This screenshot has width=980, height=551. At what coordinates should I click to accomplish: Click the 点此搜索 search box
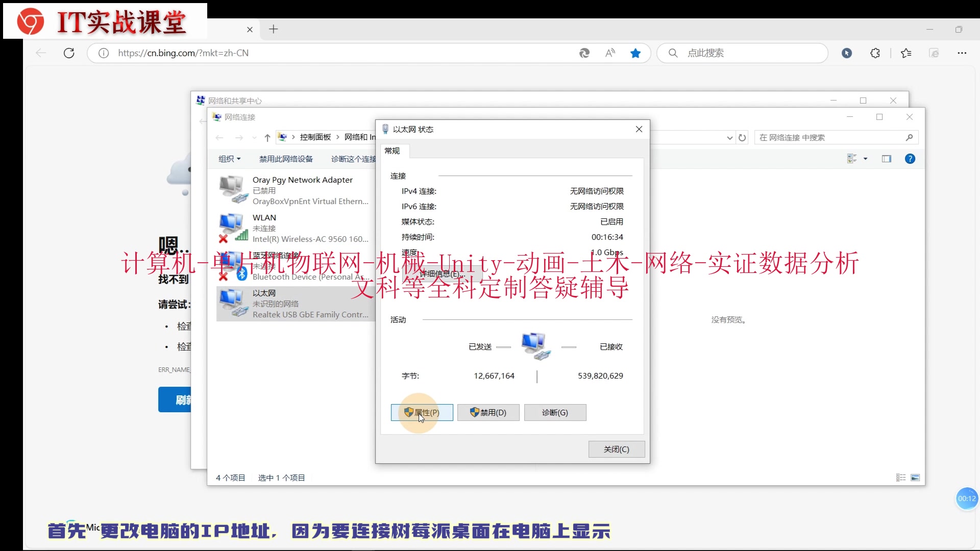[x=742, y=53]
